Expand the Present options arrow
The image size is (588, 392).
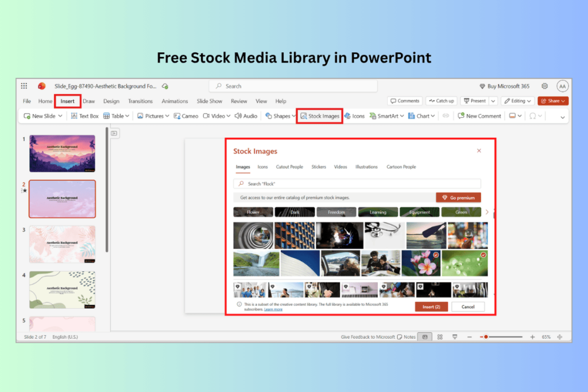point(493,101)
